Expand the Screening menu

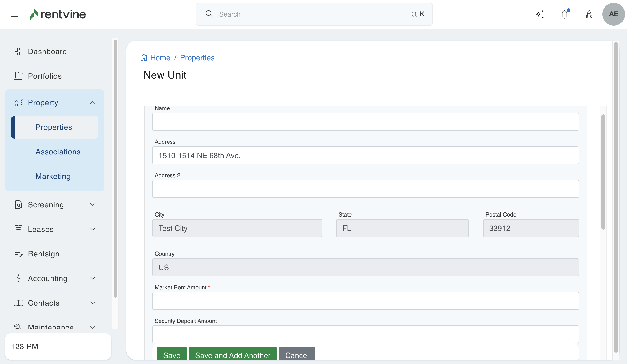[x=93, y=205]
